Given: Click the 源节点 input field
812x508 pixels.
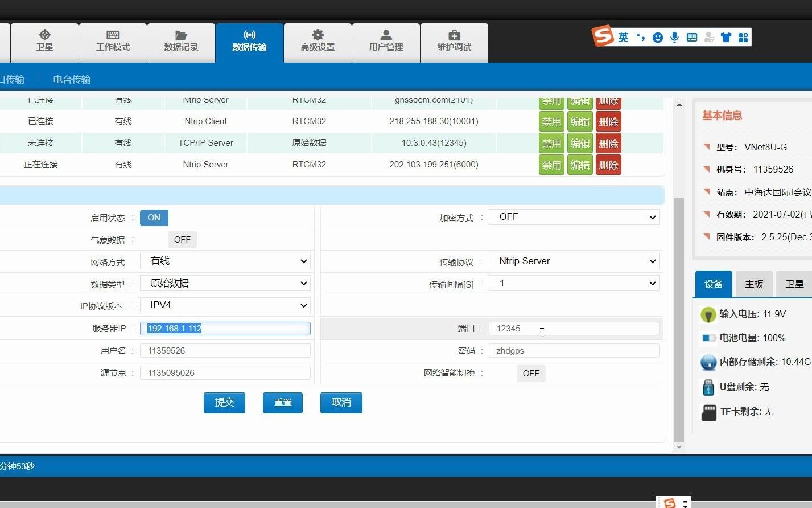Looking at the screenshot, I should pyautogui.click(x=225, y=373).
